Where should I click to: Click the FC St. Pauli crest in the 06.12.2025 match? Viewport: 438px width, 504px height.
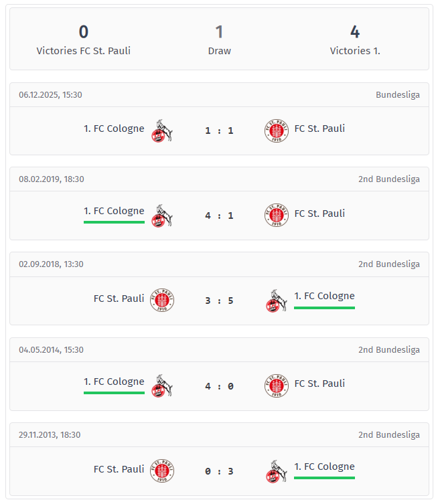point(276,131)
